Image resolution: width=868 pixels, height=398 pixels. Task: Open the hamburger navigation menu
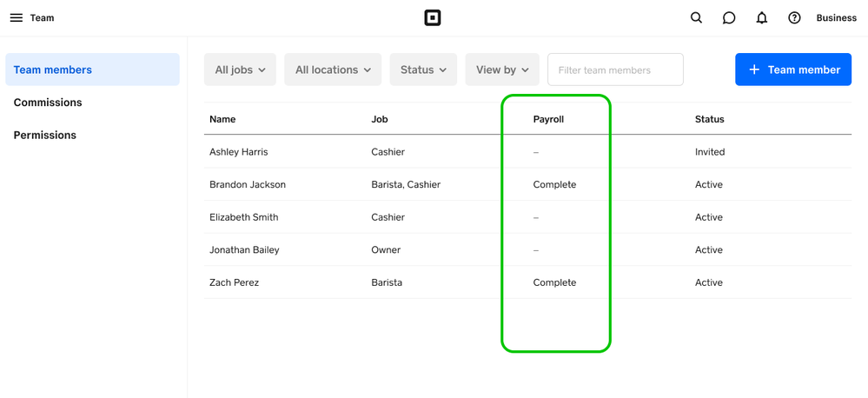[x=16, y=17]
